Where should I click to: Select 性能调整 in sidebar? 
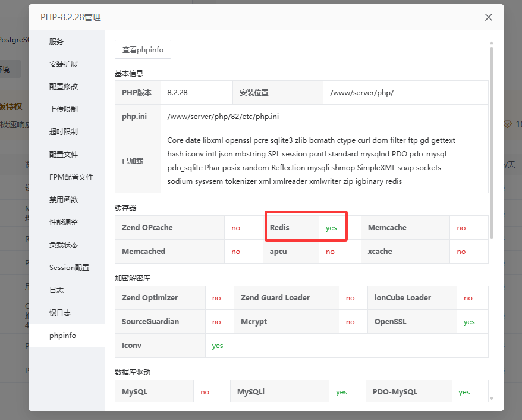click(x=63, y=222)
